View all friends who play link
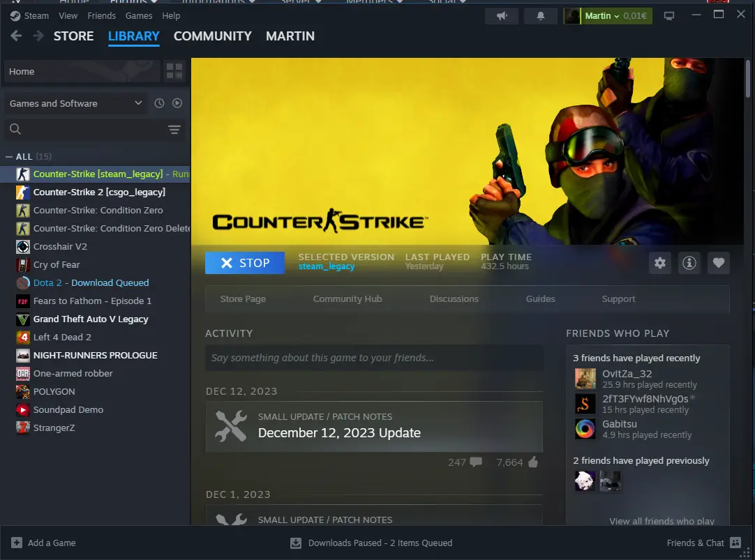 point(661,520)
